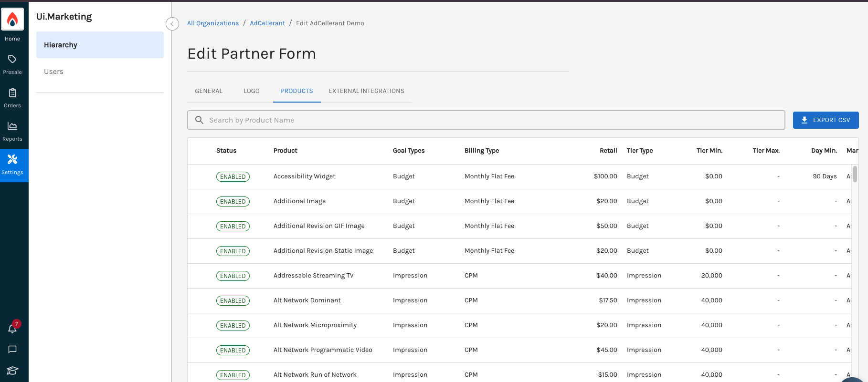The image size is (868, 382).
Task: Follow the All Organizations breadcrumb link
Action: coord(213,23)
